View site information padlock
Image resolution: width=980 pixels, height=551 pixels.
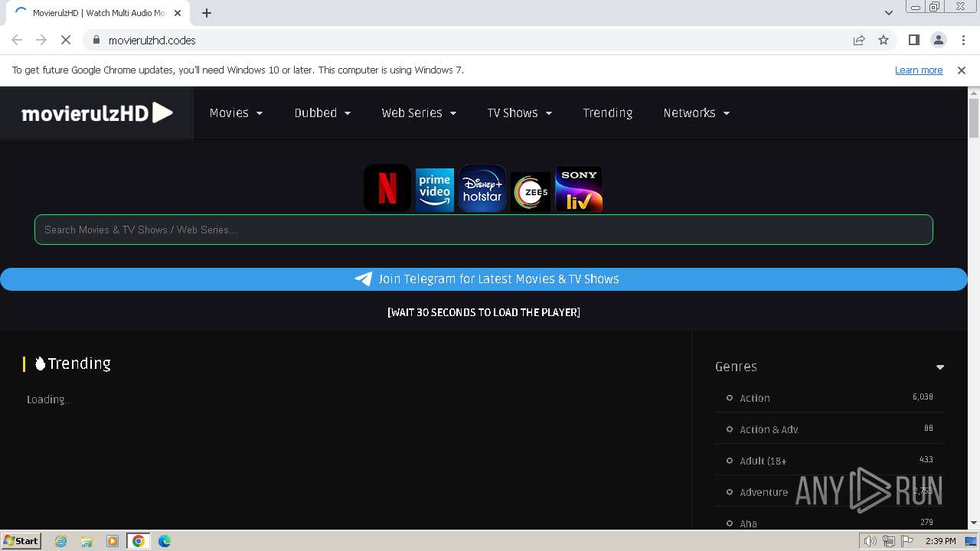[96, 40]
